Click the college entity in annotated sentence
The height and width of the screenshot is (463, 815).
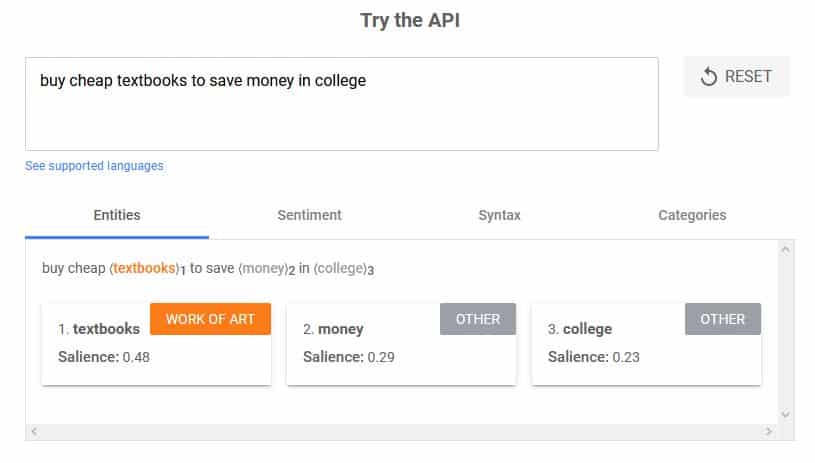click(x=340, y=268)
